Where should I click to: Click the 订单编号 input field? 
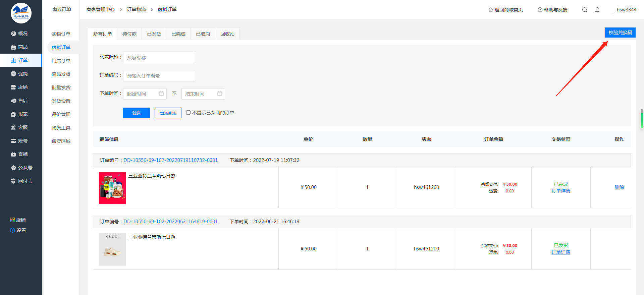(x=159, y=76)
